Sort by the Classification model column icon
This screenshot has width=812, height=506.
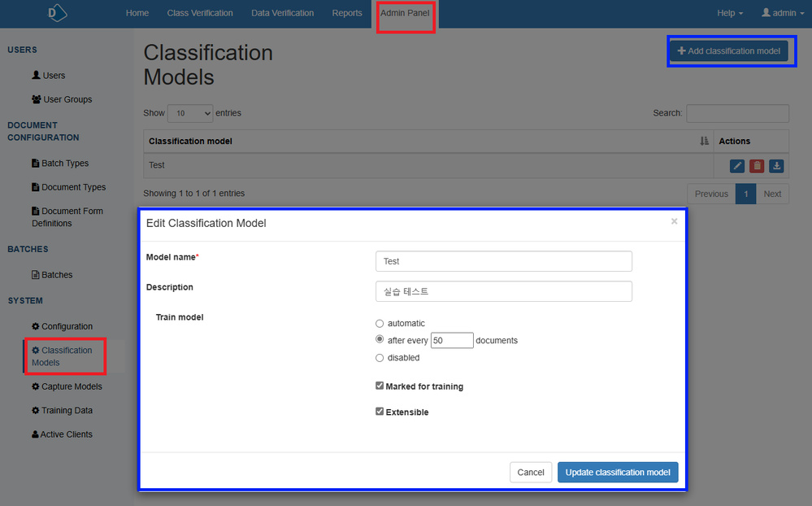coord(704,142)
